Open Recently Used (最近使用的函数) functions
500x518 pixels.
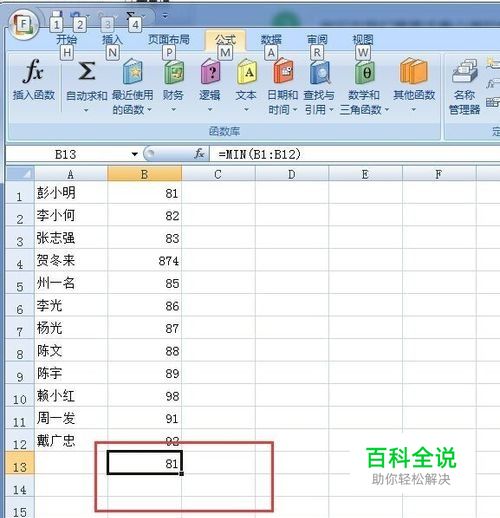[132, 87]
